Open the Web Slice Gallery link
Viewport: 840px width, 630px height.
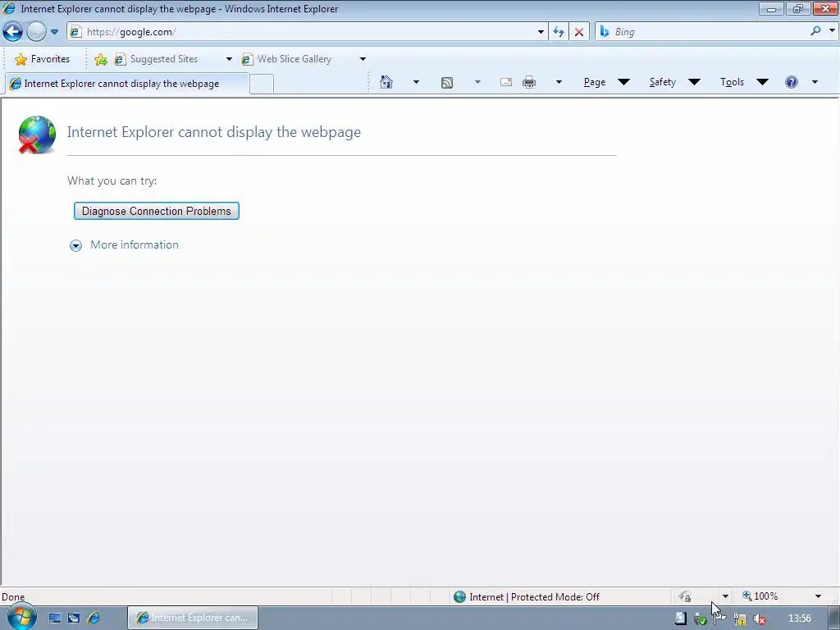(x=286, y=59)
